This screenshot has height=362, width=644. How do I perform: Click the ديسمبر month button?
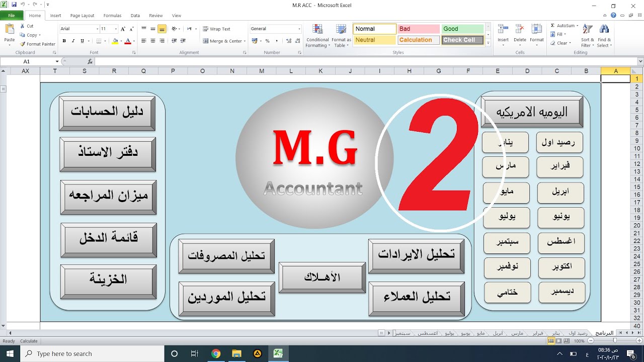(562, 293)
